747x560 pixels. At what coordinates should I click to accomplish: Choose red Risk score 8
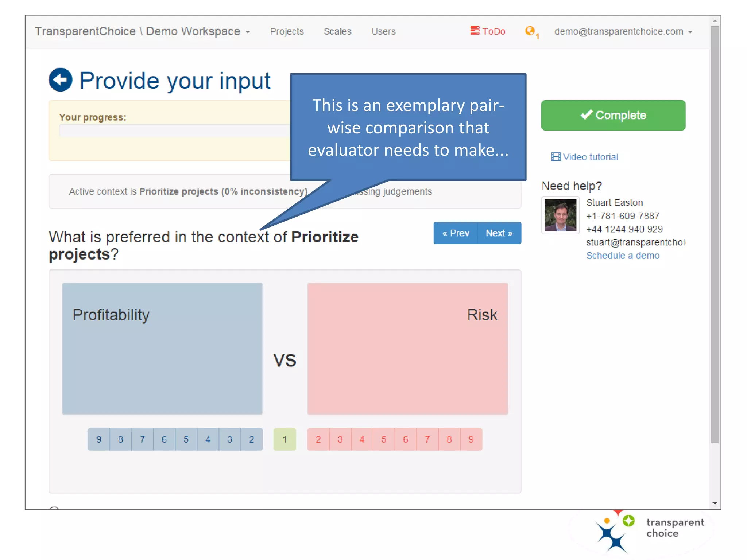[449, 439]
